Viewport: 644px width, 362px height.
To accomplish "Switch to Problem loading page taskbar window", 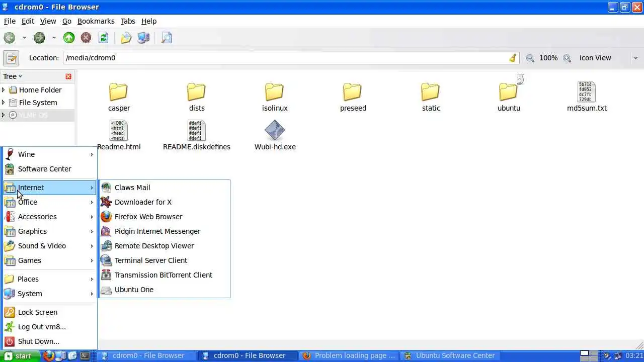I will pyautogui.click(x=349, y=355).
